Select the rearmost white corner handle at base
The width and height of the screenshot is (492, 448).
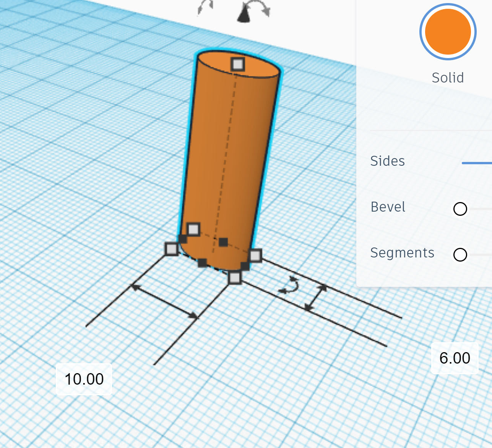[x=193, y=229]
